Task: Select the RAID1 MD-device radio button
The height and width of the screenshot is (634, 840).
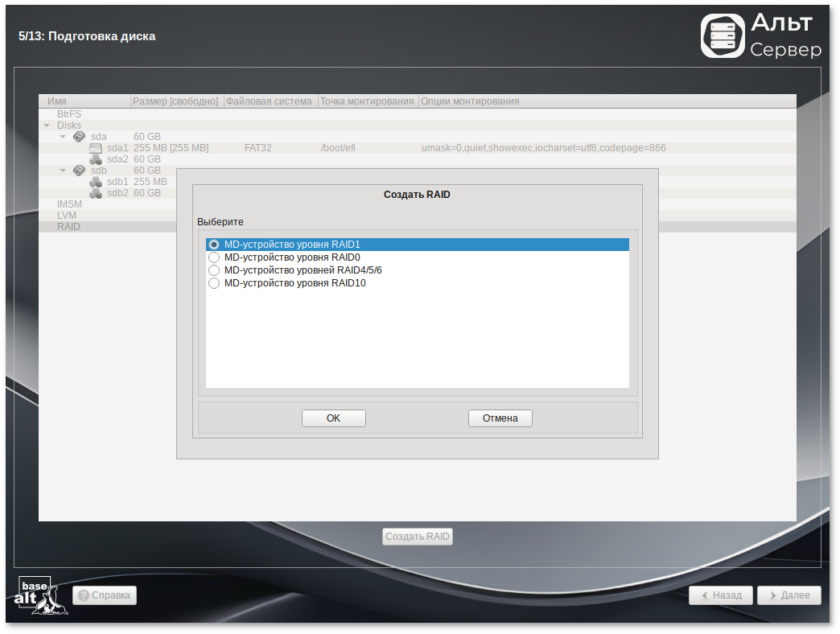Action: pyautogui.click(x=214, y=245)
